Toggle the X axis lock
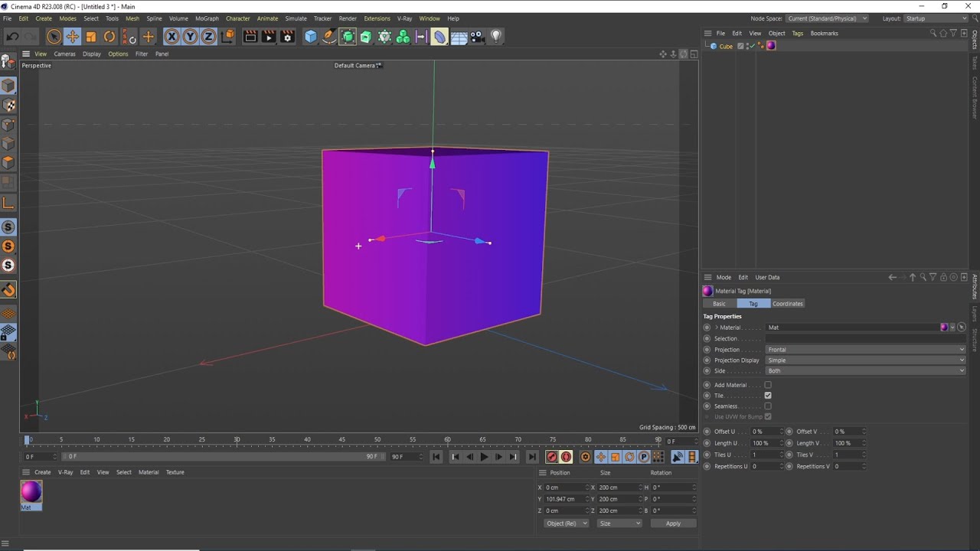Screen dimensions: 980x551 click(x=171, y=37)
